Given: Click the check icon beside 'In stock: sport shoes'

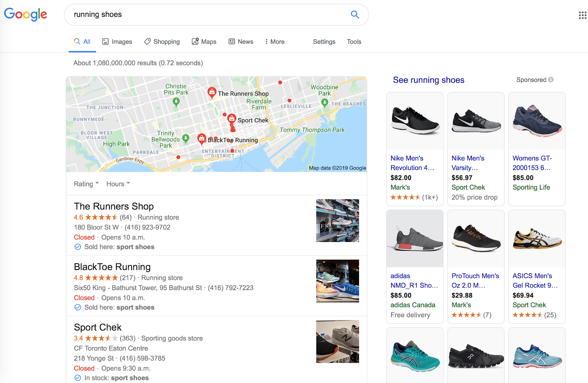Looking at the screenshot, I should 78,378.
